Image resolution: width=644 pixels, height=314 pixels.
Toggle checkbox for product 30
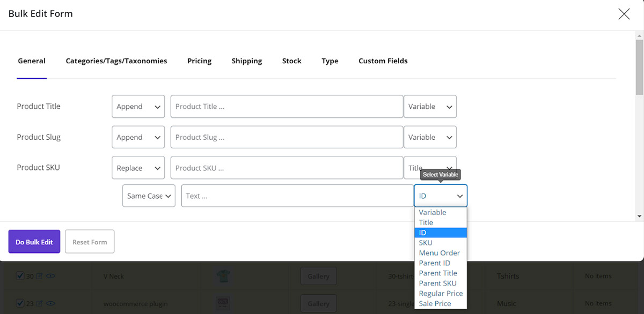click(20, 276)
